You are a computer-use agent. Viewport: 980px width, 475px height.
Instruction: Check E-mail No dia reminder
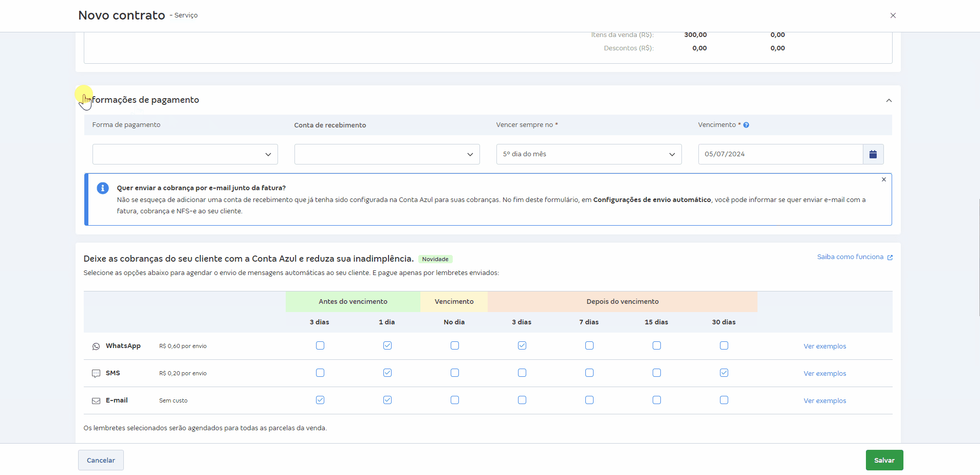coord(455,400)
